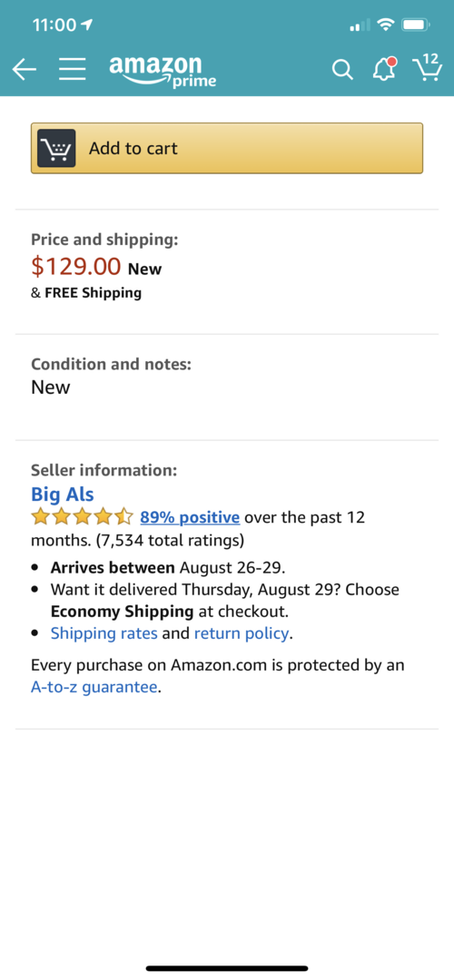
Task: Open the A-to-z guarantee link
Action: 94,687
